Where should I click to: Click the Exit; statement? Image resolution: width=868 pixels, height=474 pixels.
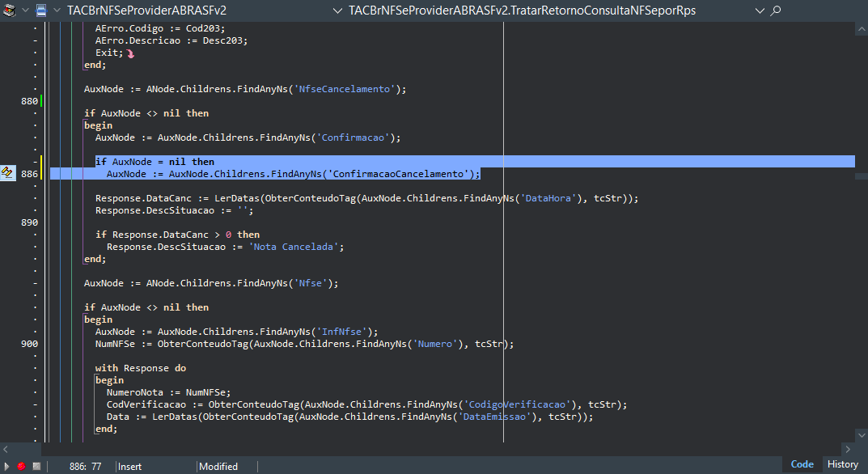click(x=109, y=53)
